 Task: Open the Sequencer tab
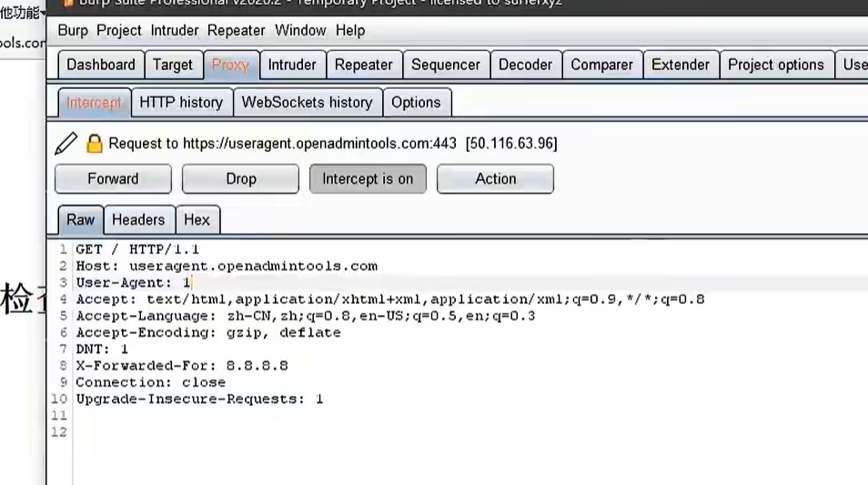click(x=446, y=65)
